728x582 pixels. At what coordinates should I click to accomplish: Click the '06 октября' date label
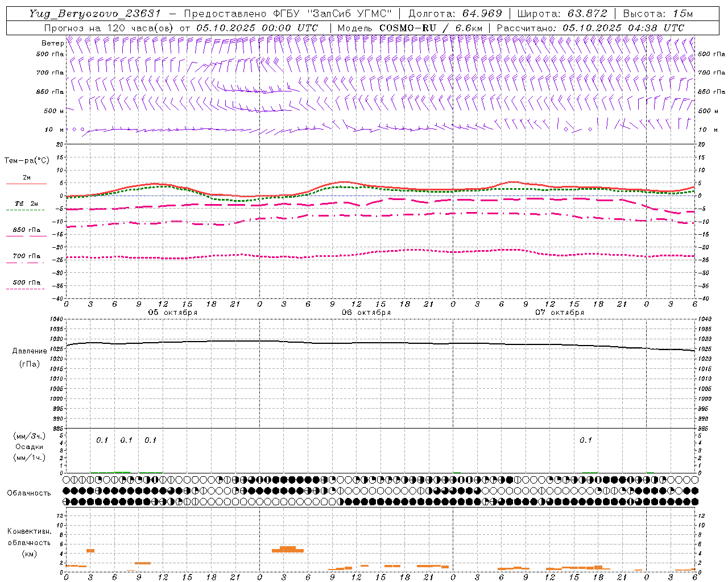click(366, 313)
